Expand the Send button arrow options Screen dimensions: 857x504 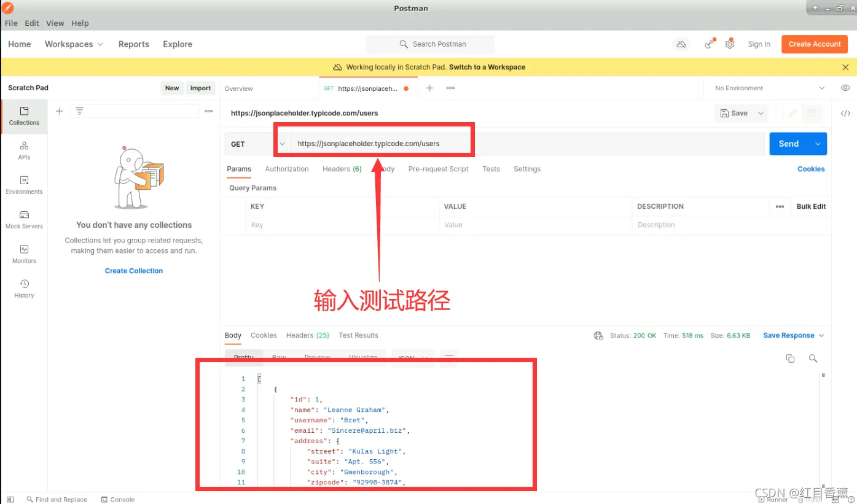pos(818,144)
